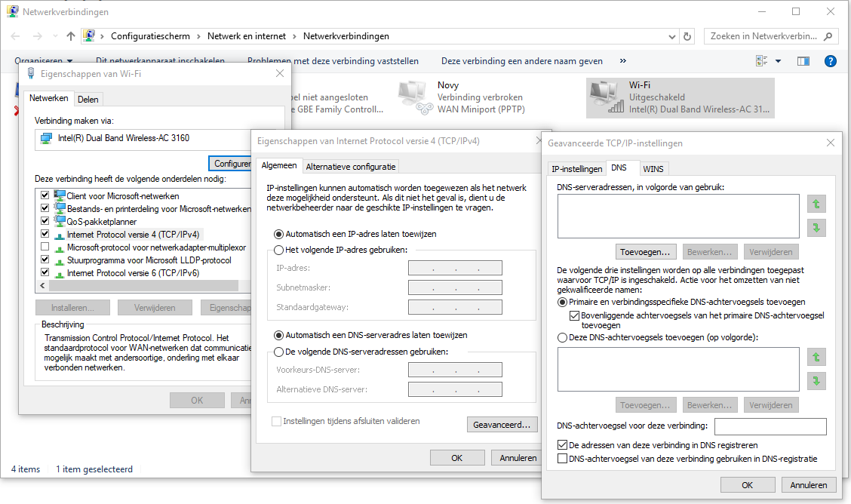This screenshot has height=504, width=851.
Task: Open the view options dropdown arrow
Action: (779, 61)
